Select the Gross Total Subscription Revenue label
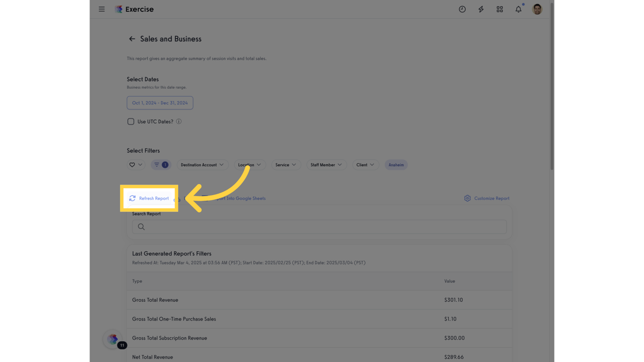 click(x=170, y=338)
